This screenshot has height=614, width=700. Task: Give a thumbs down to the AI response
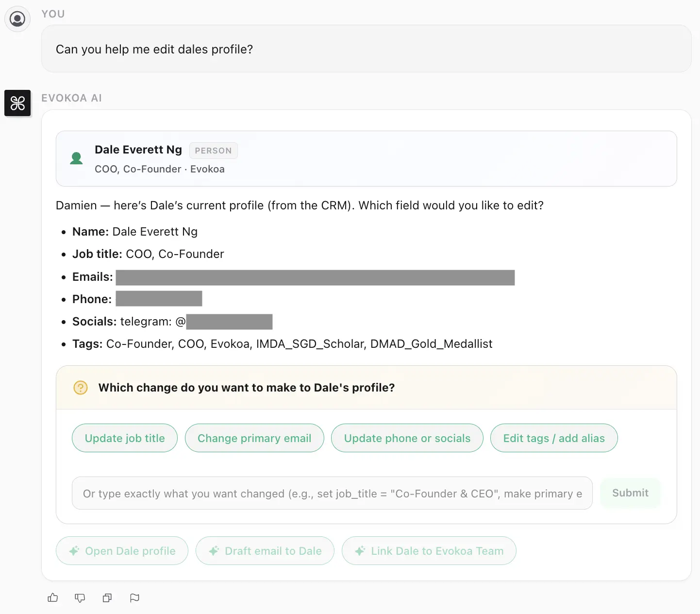click(80, 597)
